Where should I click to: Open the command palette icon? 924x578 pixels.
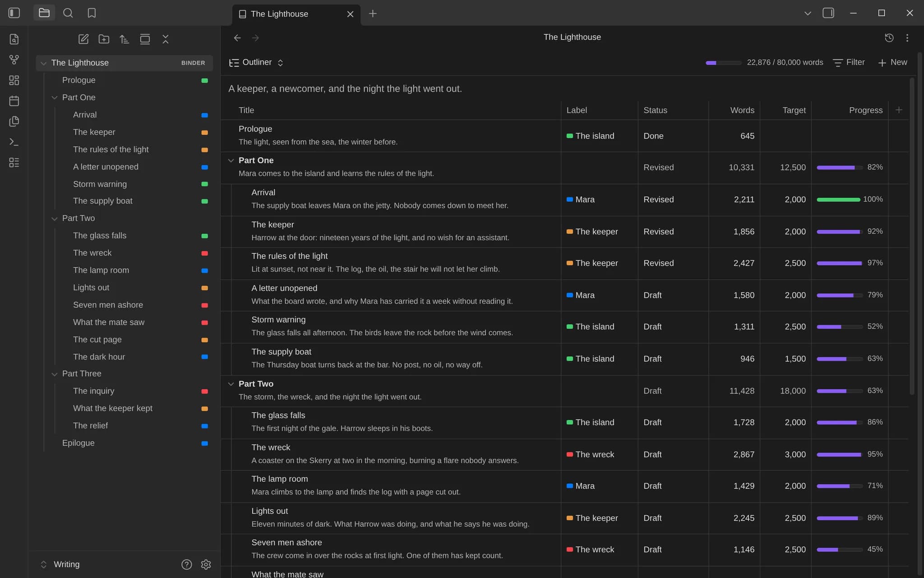click(14, 142)
